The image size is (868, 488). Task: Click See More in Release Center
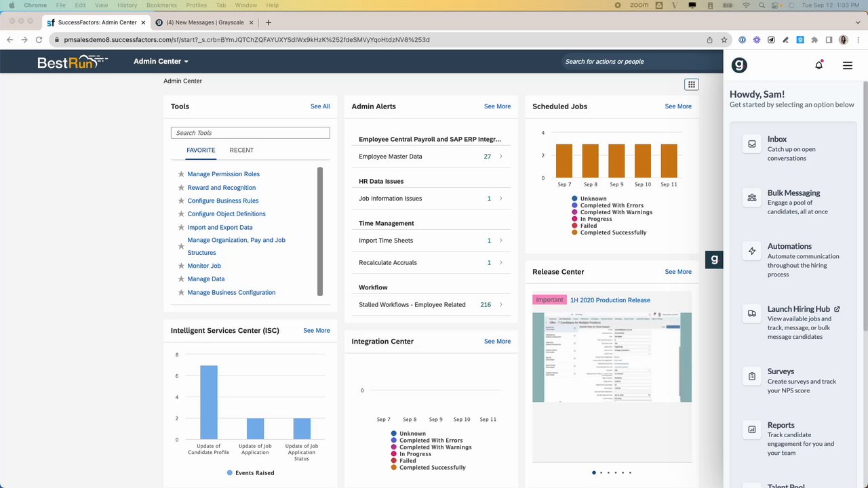coord(678,272)
